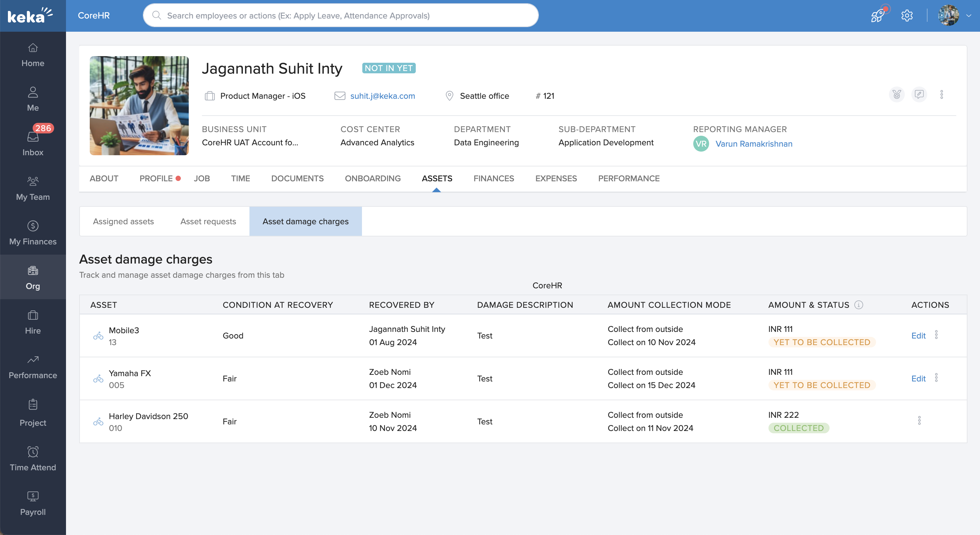Switch to Assigned assets sub-tab
Screen dimensions: 980x535
pos(123,221)
